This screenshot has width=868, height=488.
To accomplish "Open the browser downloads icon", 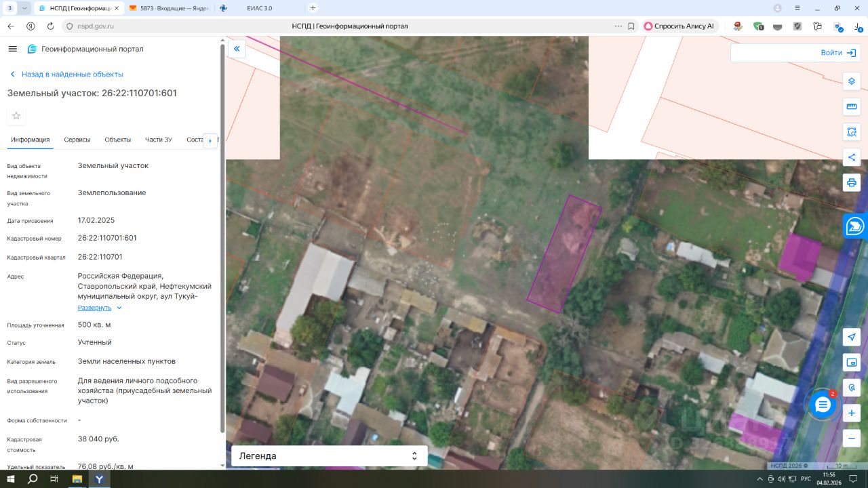I will pos(856,26).
